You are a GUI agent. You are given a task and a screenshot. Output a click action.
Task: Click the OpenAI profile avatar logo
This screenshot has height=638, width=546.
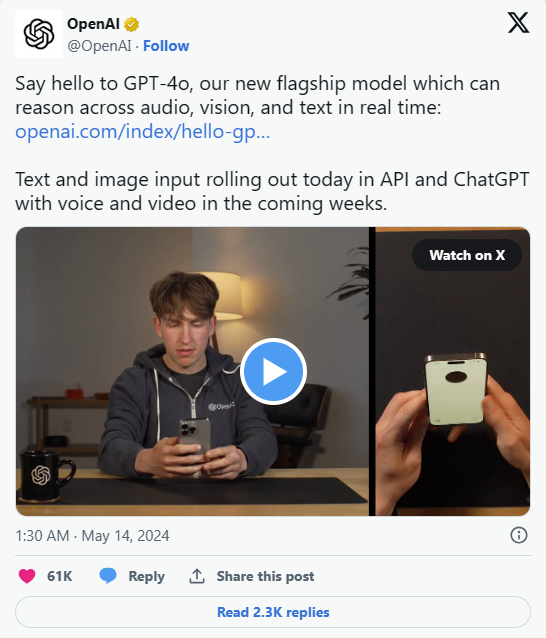click(x=39, y=34)
